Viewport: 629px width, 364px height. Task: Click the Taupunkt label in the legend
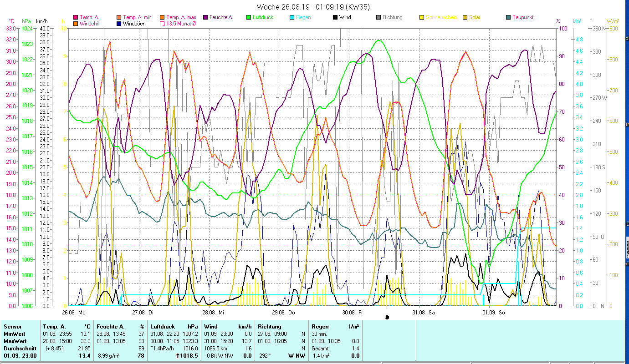pos(523,17)
